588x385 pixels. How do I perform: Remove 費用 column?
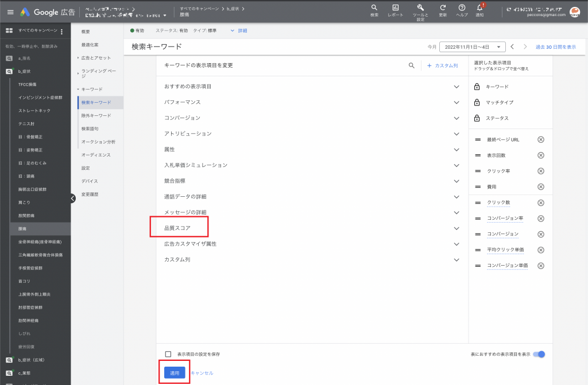(x=541, y=186)
